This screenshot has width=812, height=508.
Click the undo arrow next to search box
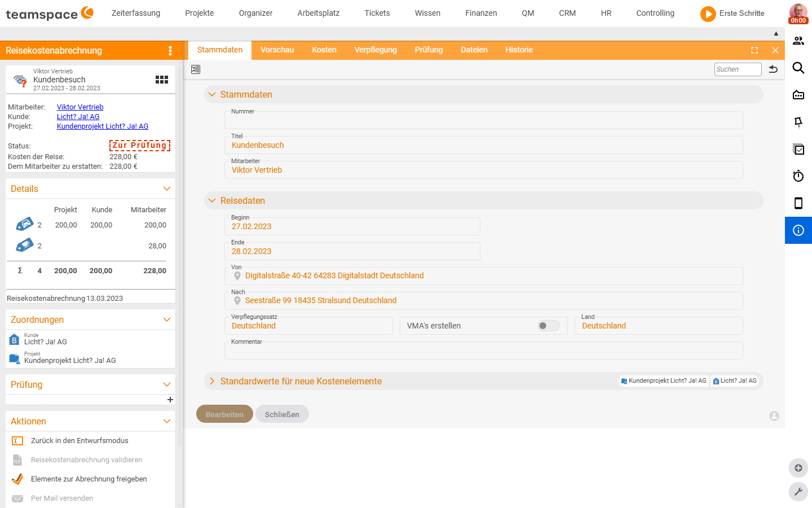(773, 69)
